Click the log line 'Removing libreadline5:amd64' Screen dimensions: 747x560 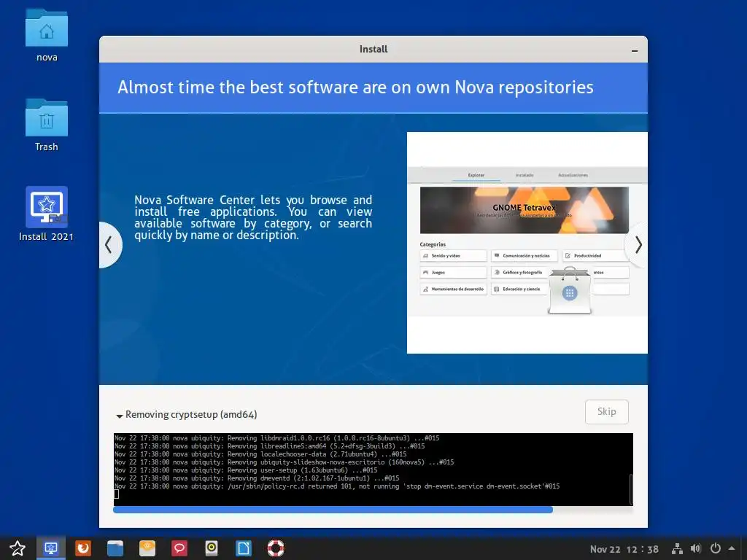(x=270, y=446)
